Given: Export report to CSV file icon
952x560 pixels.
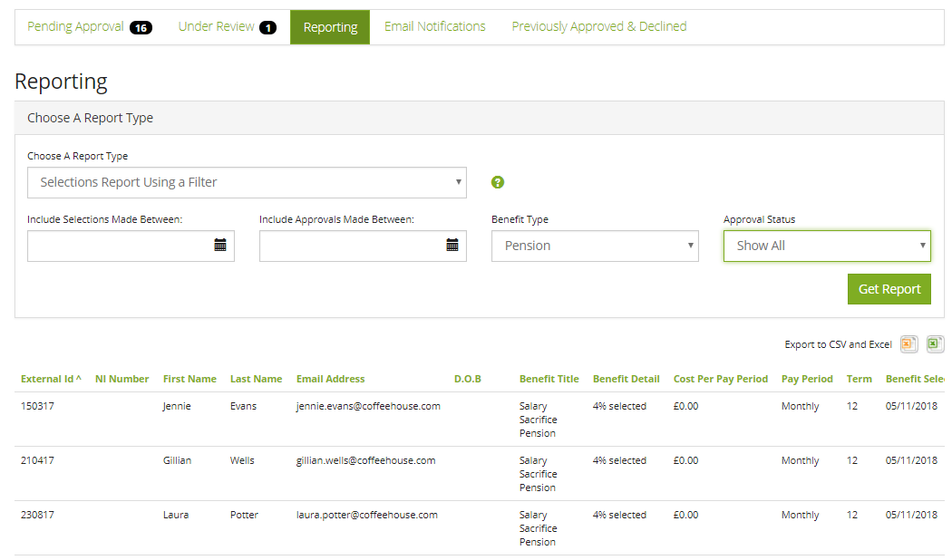Looking at the screenshot, I should click(908, 344).
